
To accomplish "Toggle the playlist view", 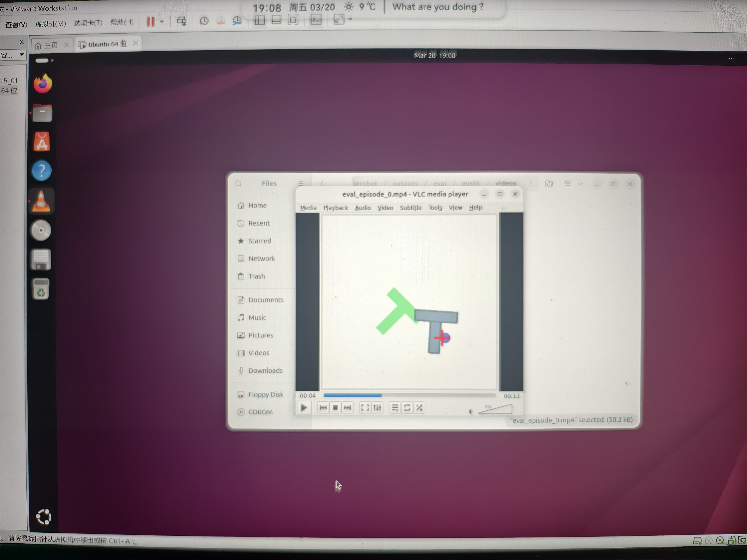I will [394, 407].
